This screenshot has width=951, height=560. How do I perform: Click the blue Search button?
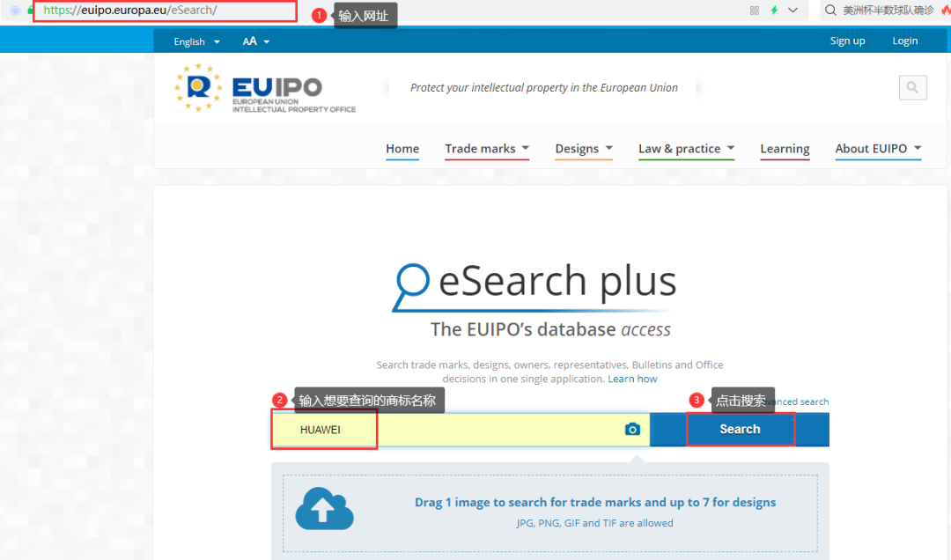(740, 430)
